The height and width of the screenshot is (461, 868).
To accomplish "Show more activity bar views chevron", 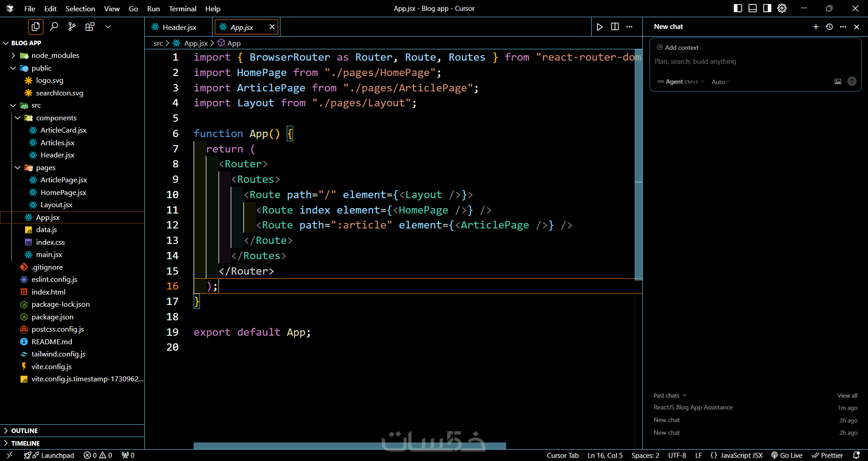I will coord(108,27).
